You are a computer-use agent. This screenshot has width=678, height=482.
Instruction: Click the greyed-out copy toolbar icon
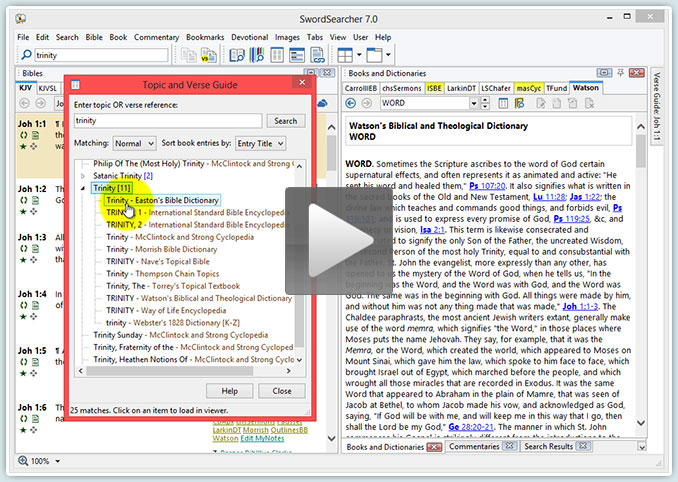tap(189, 55)
